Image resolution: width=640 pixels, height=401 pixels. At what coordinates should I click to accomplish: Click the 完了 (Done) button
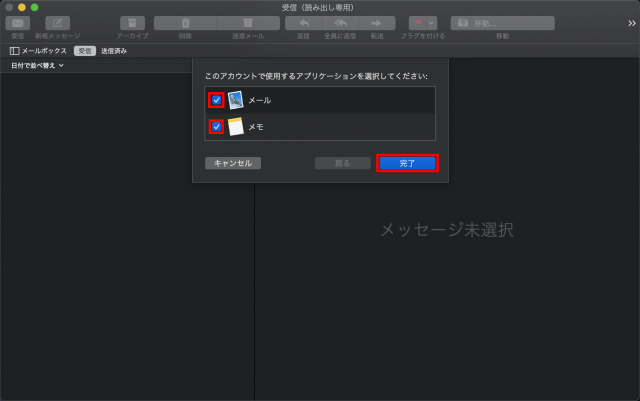(x=407, y=162)
